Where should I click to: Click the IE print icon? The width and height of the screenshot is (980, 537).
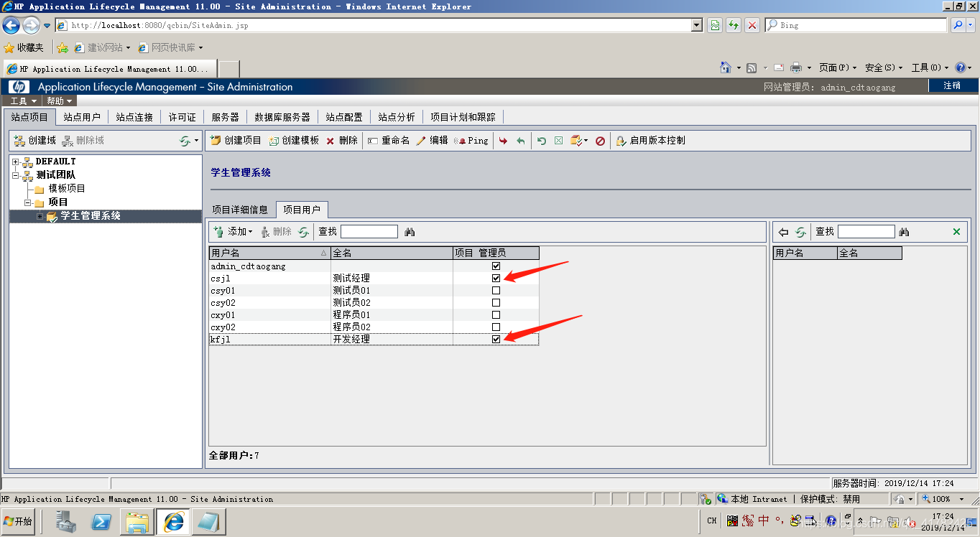[x=796, y=67]
